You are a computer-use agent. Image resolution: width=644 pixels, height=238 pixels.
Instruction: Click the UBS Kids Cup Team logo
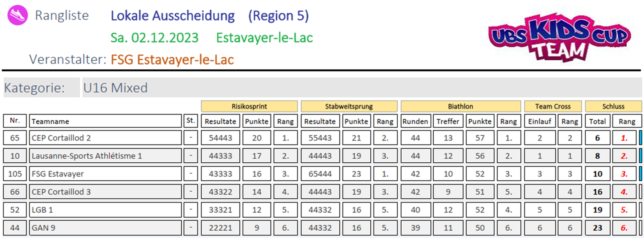click(x=559, y=37)
